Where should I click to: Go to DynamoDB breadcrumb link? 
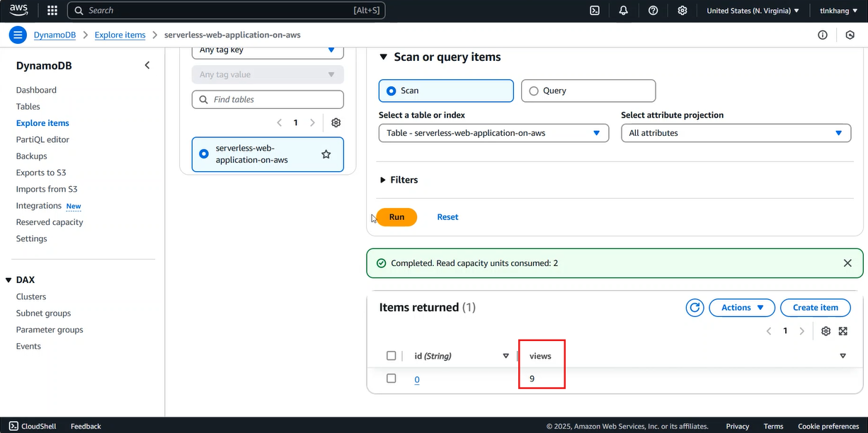pyautogui.click(x=55, y=35)
